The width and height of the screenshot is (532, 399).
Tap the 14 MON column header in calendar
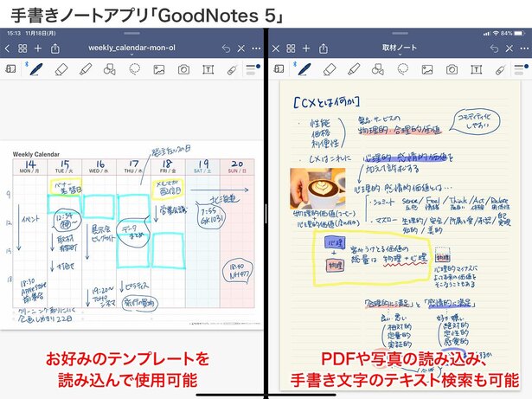[x=30, y=166]
